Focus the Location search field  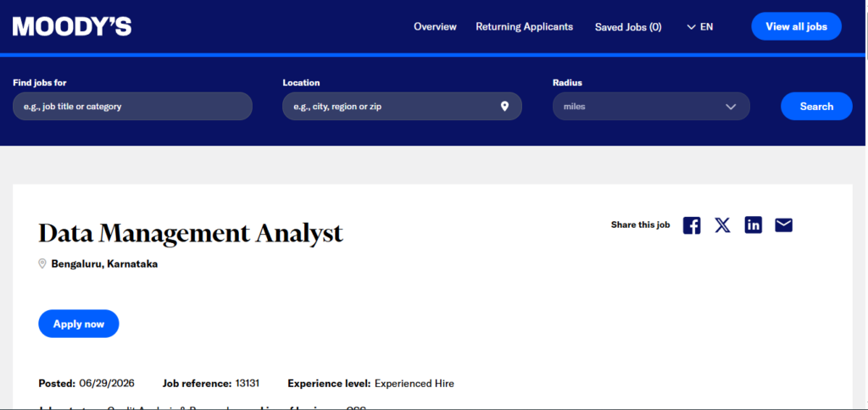coord(402,106)
